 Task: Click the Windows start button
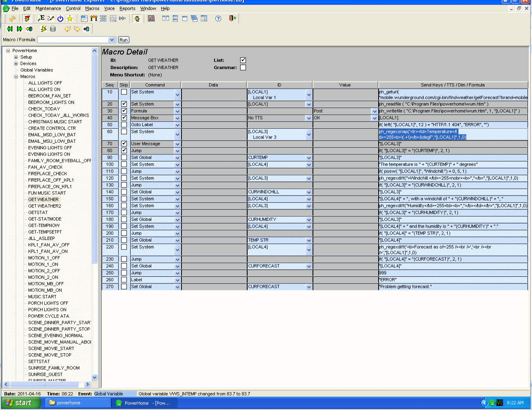click(21, 403)
